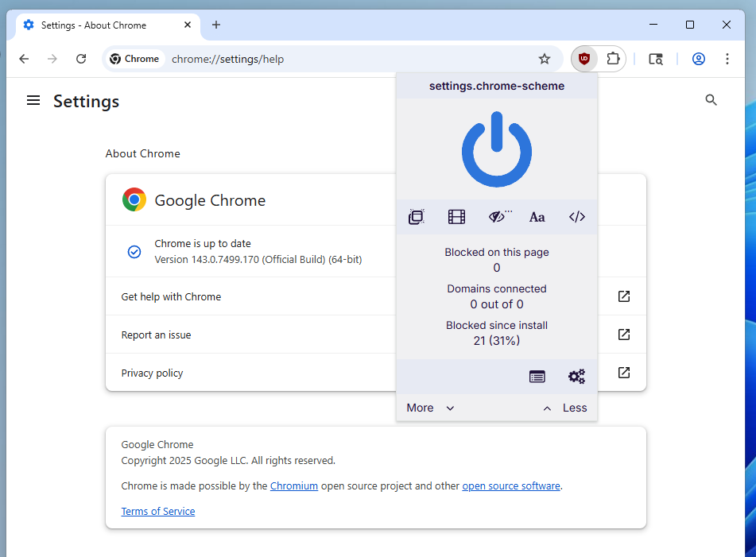756x557 pixels.
Task: Open the Terms of Service link
Action: 157,511
